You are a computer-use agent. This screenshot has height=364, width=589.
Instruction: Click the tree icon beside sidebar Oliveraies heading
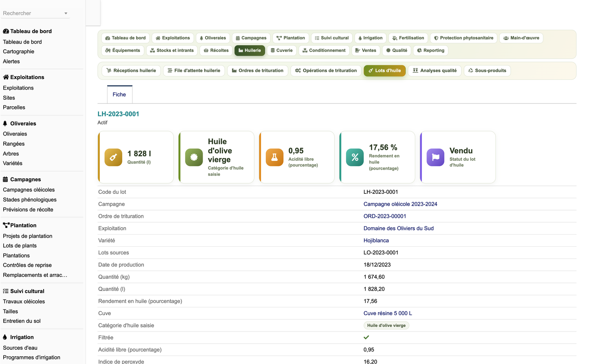click(5, 123)
